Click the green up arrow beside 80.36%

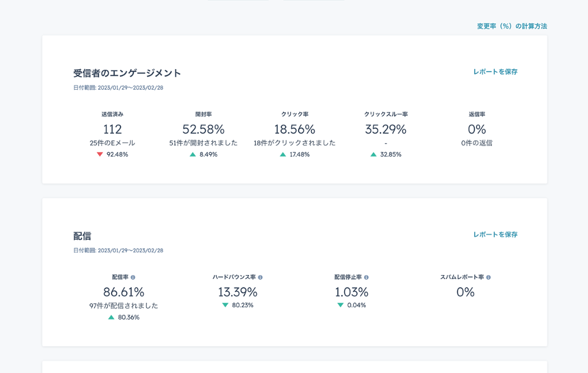111,317
